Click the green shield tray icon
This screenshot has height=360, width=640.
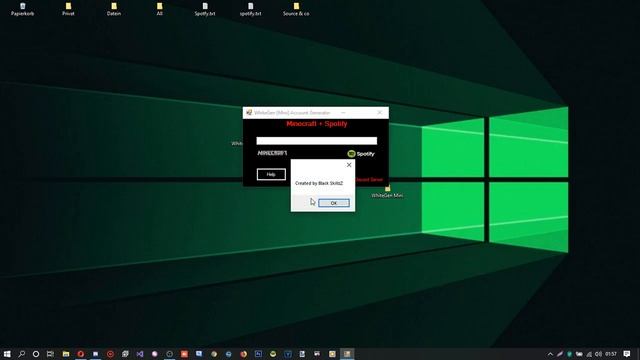point(569,354)
